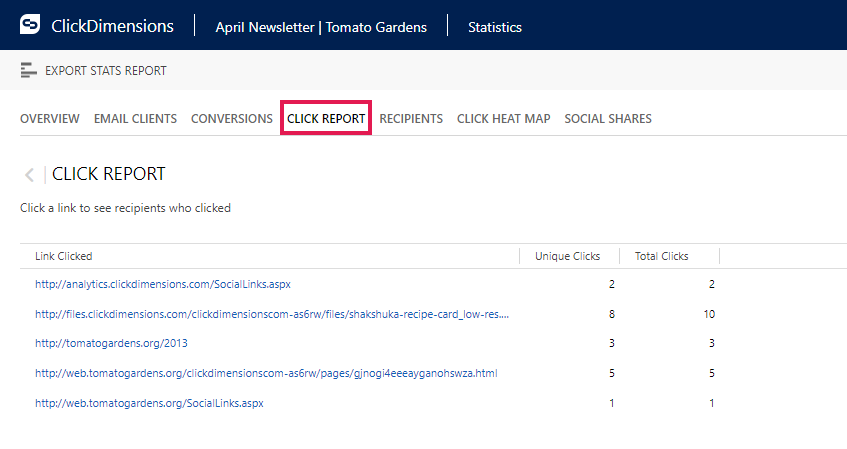Click the ClickDimensions logo icon
This screenshot has height=449, width=847.
coord(30,24)
